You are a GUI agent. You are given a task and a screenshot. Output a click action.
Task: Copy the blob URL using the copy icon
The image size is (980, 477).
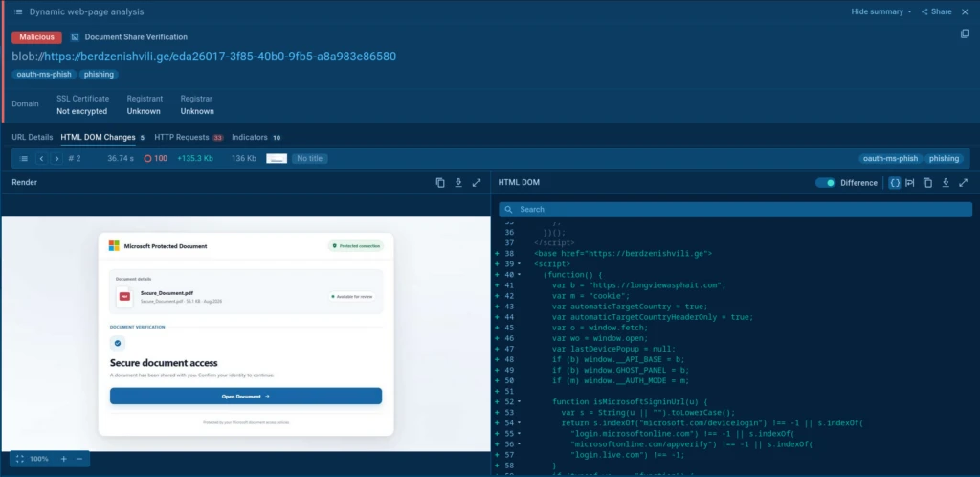coord(965,34)
